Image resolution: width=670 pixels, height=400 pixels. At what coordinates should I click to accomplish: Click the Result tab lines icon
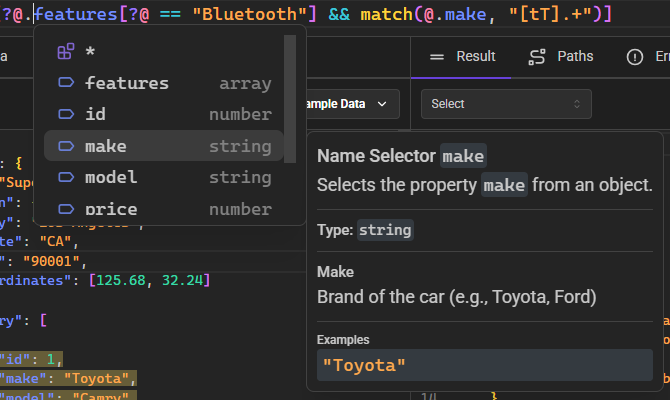pos(437,57)
